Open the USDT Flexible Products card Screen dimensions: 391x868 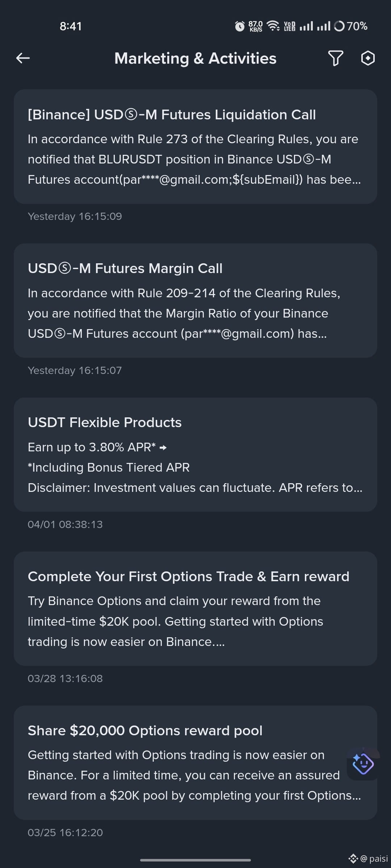click(x=195, y=455)
